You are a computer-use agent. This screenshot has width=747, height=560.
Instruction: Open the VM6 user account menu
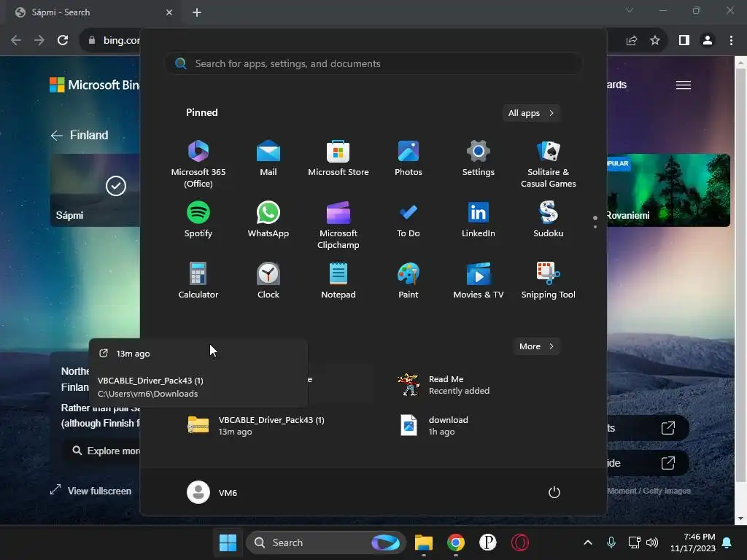click(x=212, y=492)
